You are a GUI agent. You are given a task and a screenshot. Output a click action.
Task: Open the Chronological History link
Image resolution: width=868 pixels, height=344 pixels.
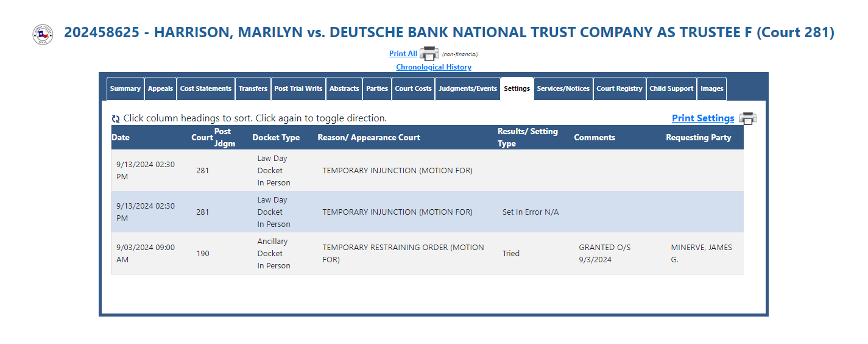[x=434, y=67]
